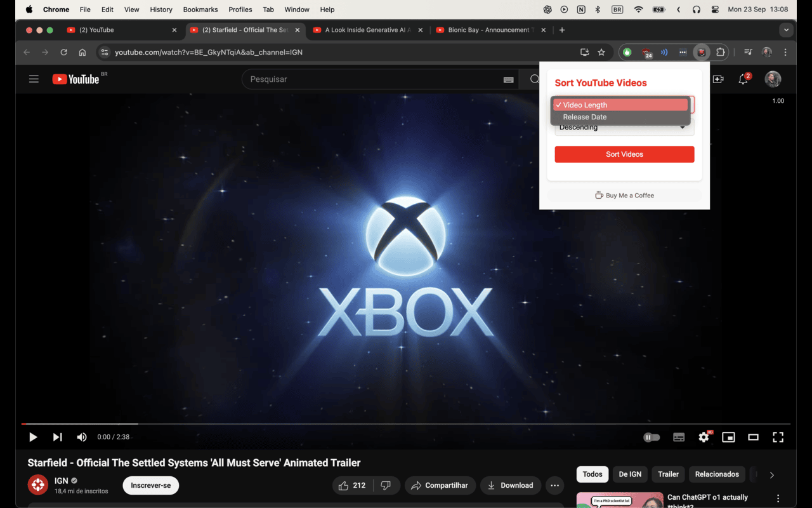Select the Relacionados filter chip
812x508 pixels.
click(717, 474)
